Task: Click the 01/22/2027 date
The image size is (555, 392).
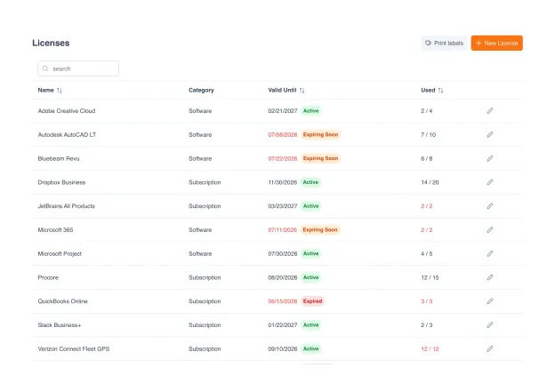Action: tap(283, 324)
